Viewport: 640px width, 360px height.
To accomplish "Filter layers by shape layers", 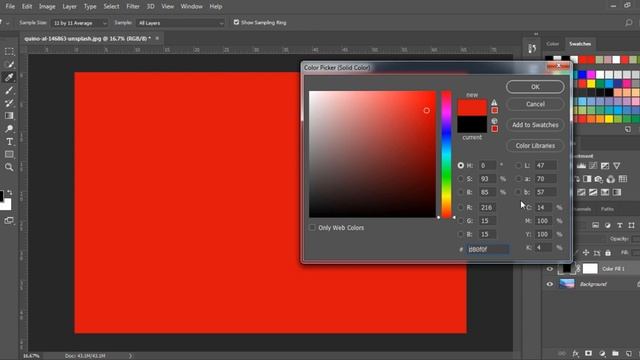I will (x=631, y=225).
